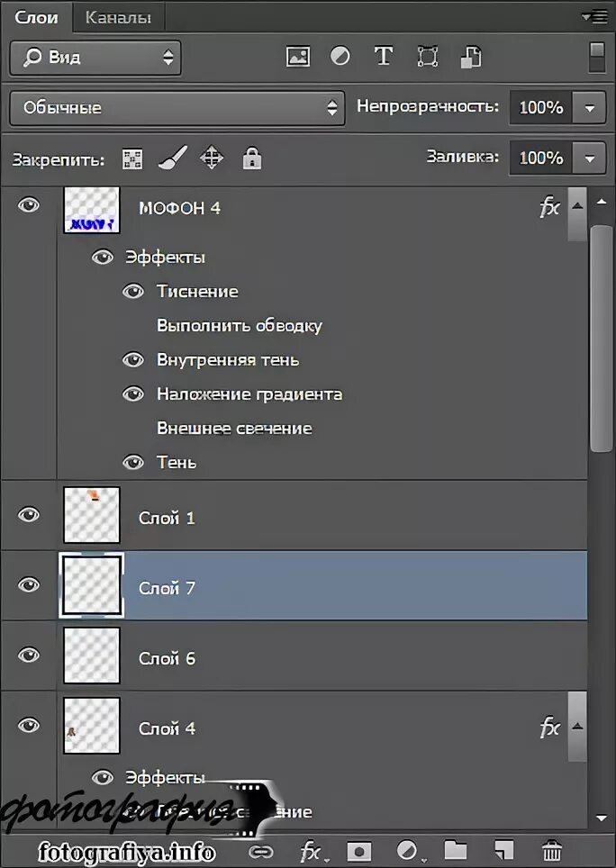The height and width of the screenshot is (868, 616).
Task: Hide the Слой 6 layer
Action: 30,656
